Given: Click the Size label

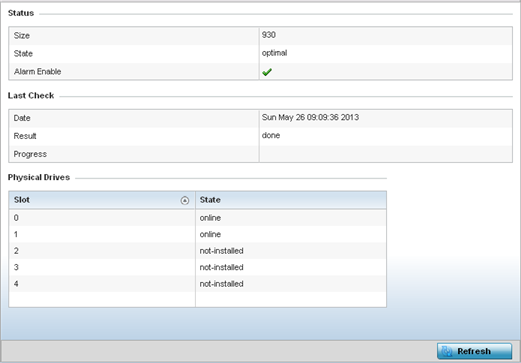Looking at the screenshot, I should pyautogui.click(x=22, y=35).
